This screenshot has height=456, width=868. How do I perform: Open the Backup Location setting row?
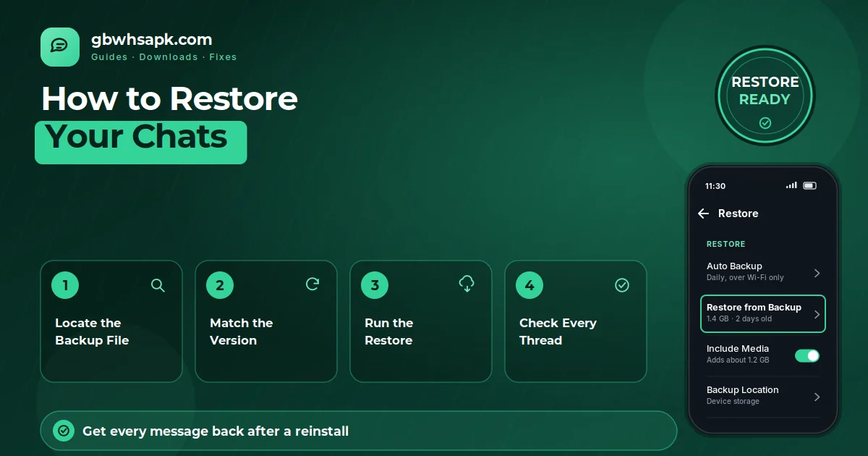coord(763,396)
